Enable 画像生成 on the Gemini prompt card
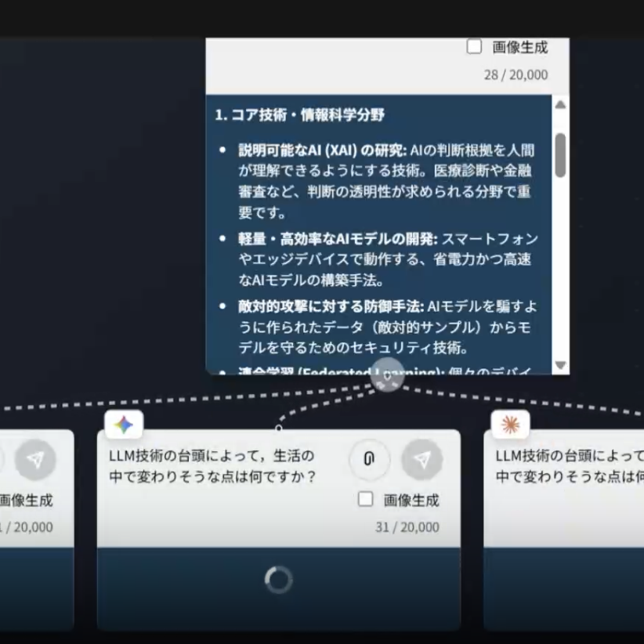644x644 pixels. tap(365, 500)
